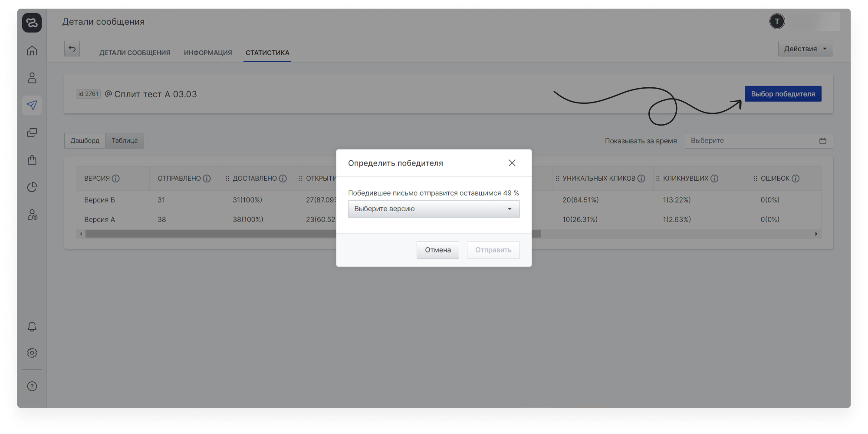Open the Действия dropdown menu
868x434 pixels.
tap(806, 49)
